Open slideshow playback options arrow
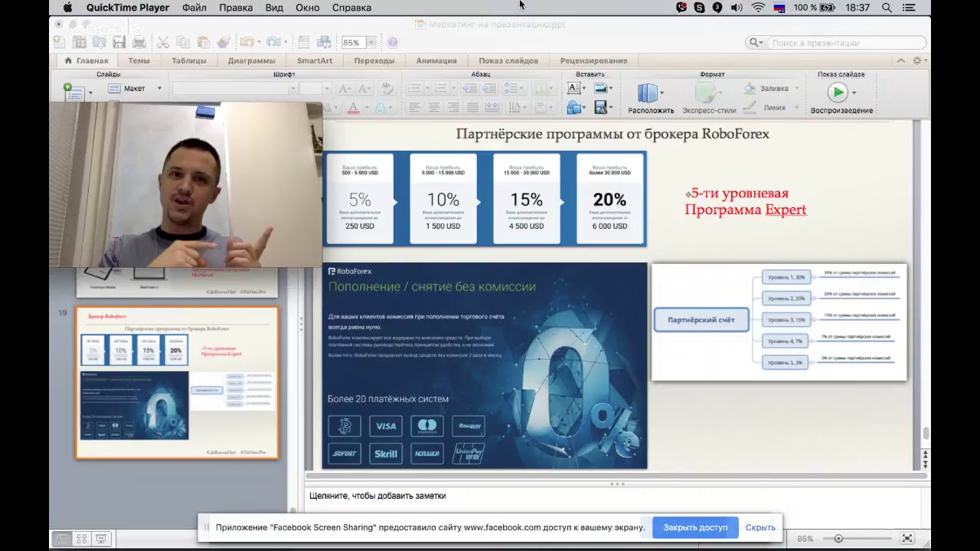The height and width of the screenshot is (551, 980). [x=854, y=93]
